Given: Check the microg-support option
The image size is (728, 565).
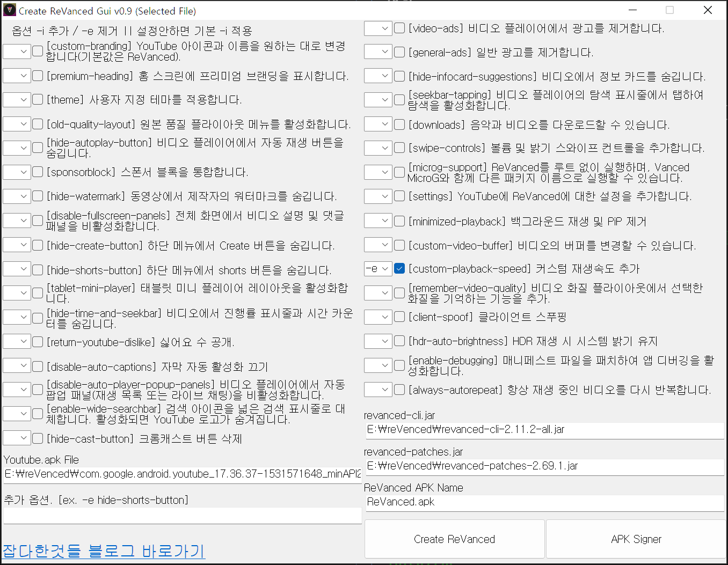Looking at the screenshot, I should [399, 172].
